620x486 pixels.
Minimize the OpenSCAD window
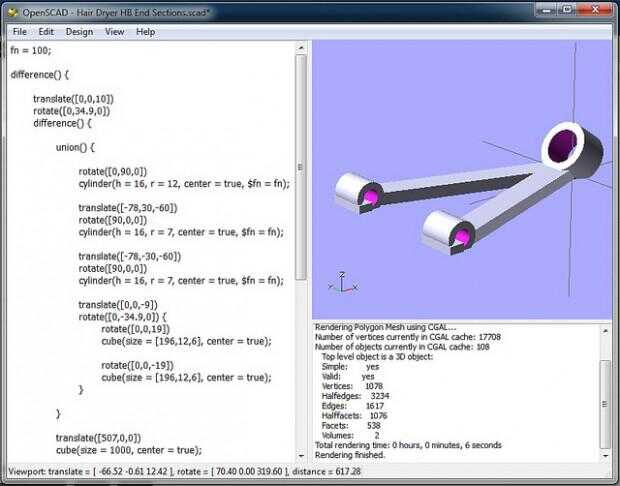coord(546,10)
